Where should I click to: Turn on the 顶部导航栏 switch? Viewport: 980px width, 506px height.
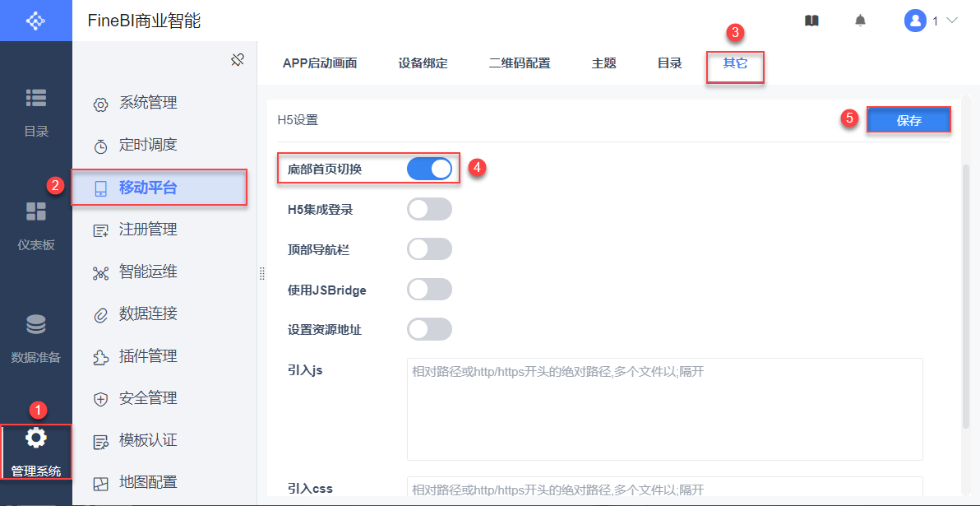[x=429, y=249]
